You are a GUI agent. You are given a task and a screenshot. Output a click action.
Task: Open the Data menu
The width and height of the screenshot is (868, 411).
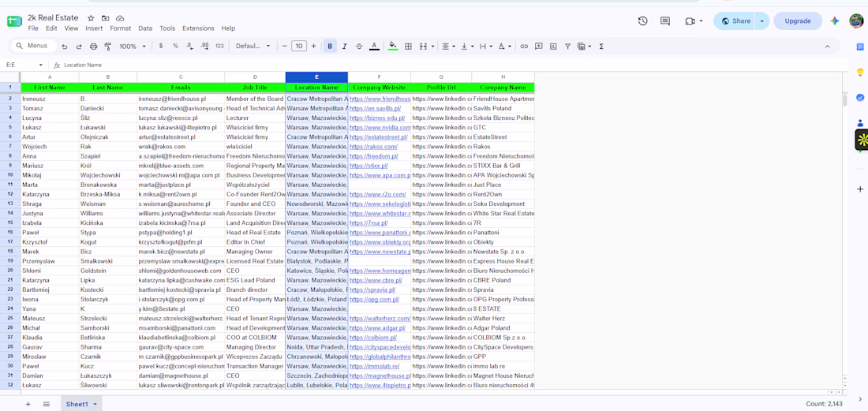[x=146, y=28]
